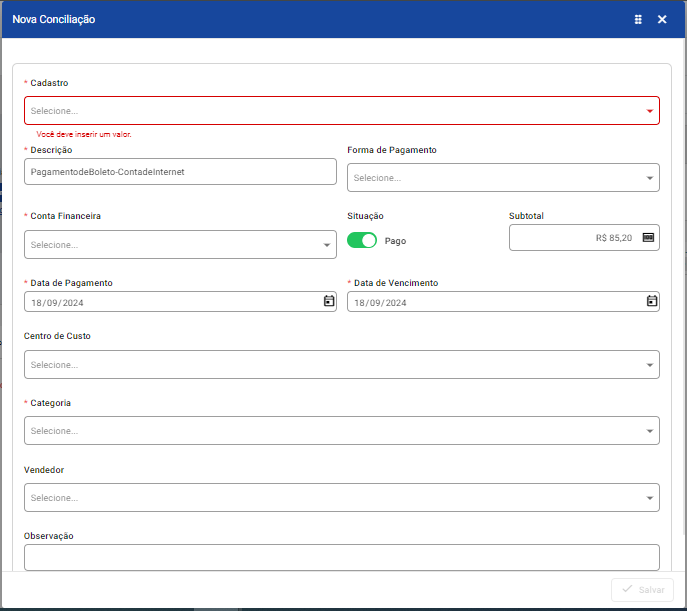The image size is (687, 611).
Task: Click the Salvar button
Action: pyautogui.click(x=642, y=590)
